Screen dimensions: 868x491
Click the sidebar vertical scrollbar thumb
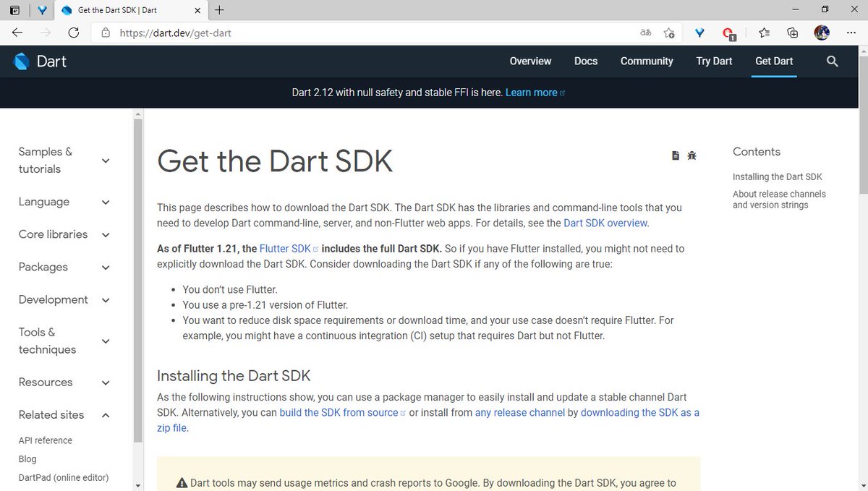pyautogui.click(x=138, y=280)
